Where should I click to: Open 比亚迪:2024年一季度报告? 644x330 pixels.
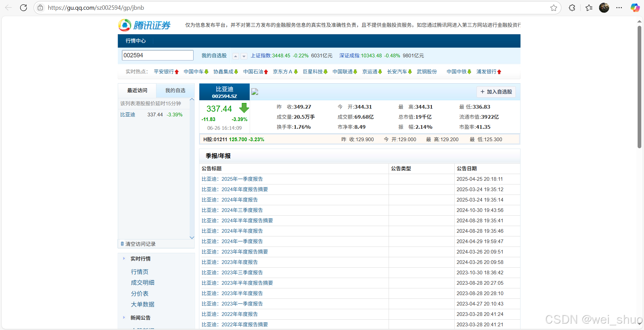(232, 241)
